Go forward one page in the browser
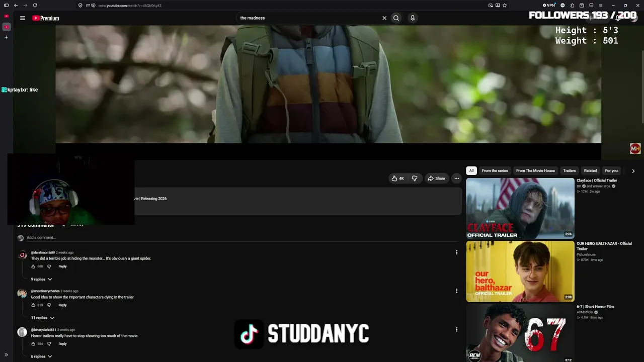644x362 pixels. tap(25, 6)
